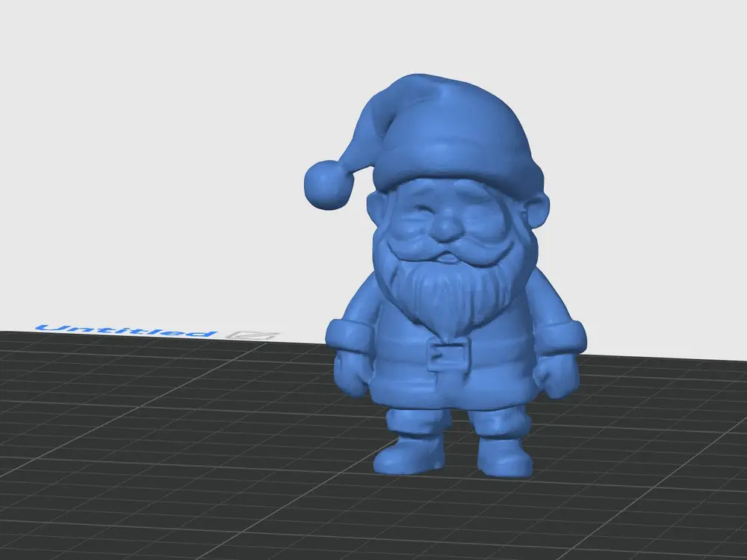This screenshot has width=747, height=560.
Task: Select the blue Santa gnome model
Action: coord(445,276)
